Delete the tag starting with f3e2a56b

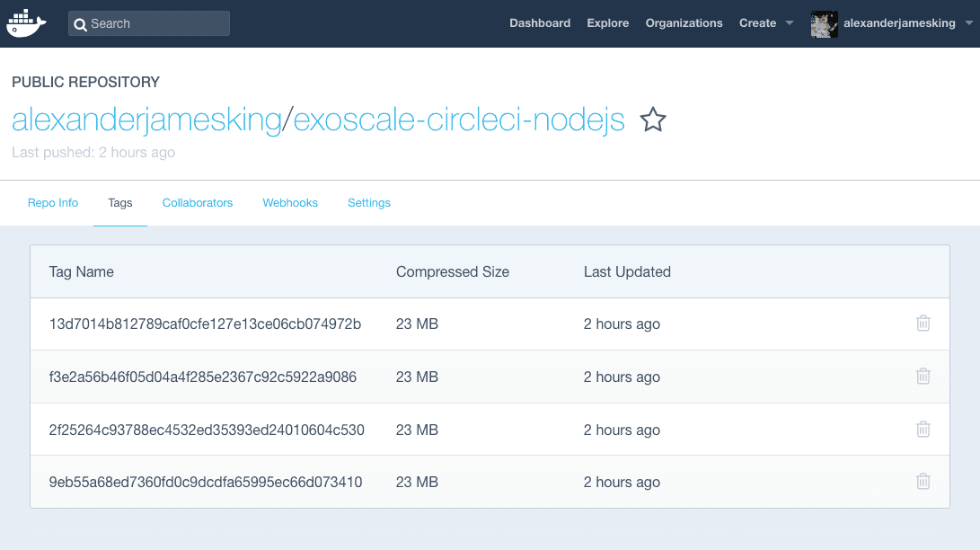[x=923, y=376]
